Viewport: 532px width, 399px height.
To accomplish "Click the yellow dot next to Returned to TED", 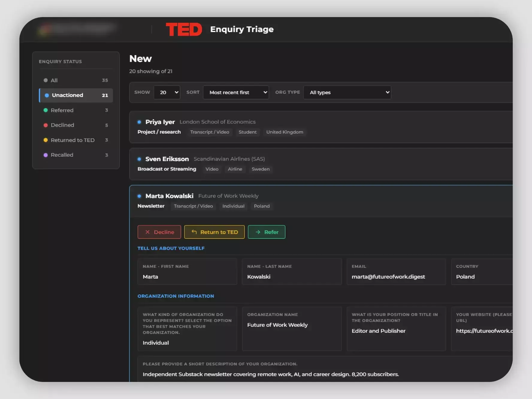I will coord(46,140).
